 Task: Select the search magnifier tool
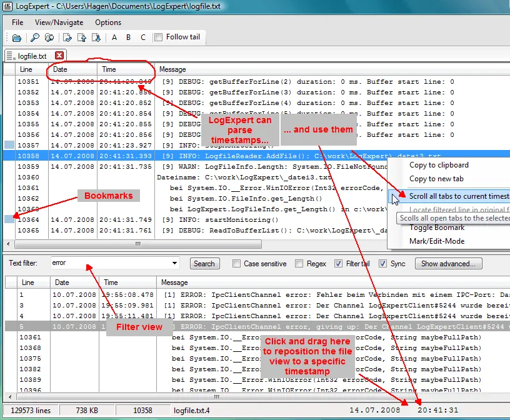click(35, 37)
